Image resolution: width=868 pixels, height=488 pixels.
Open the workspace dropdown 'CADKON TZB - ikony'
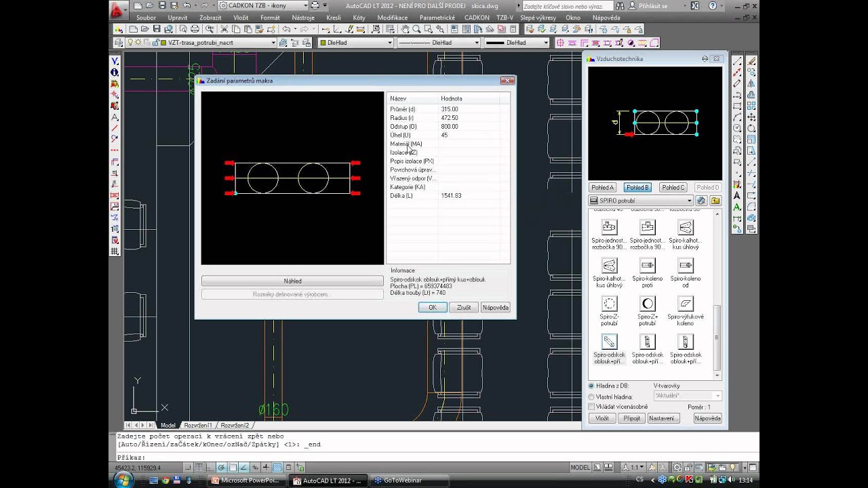click(263, 5)
